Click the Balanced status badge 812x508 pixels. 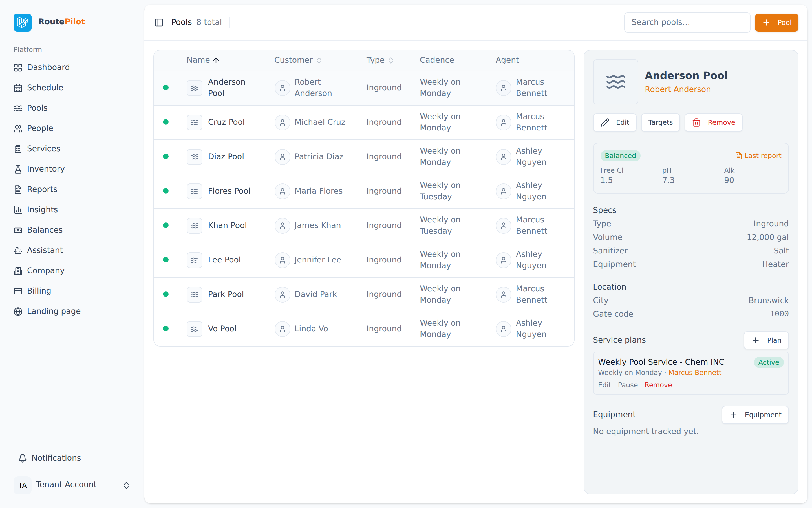620,156
